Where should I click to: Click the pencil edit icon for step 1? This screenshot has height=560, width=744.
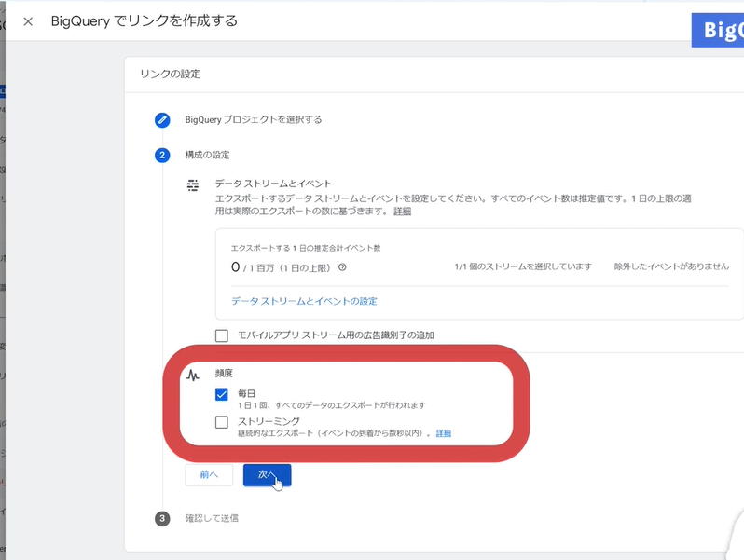[x=162, y=120]
